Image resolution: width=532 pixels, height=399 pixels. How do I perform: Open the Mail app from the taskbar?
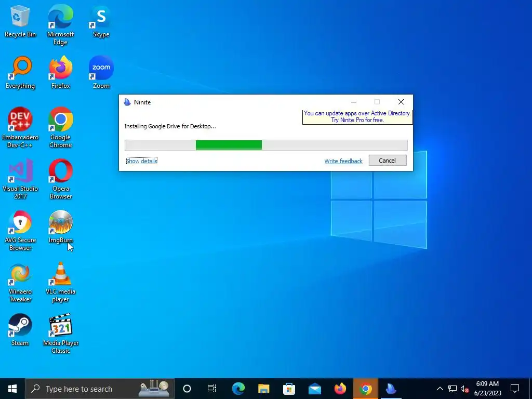(x=314, y=389)
